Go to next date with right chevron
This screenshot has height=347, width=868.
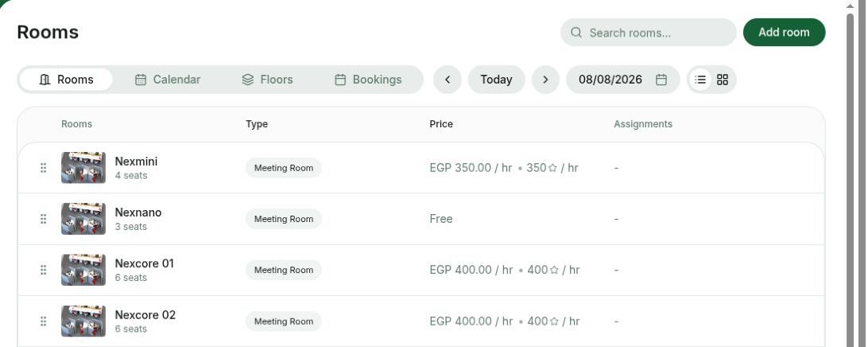[x=545, y=80]
